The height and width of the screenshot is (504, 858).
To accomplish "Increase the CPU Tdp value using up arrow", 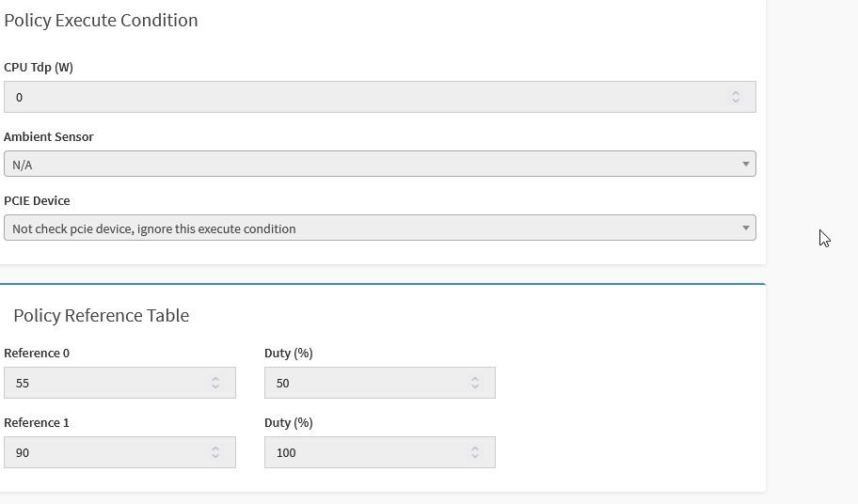I will [736, 93].
